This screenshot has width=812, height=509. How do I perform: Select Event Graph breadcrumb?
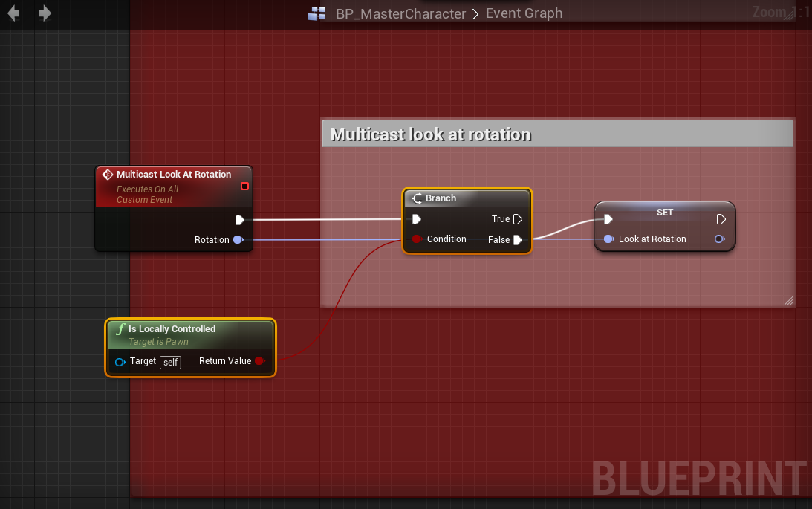click(524, 13)
